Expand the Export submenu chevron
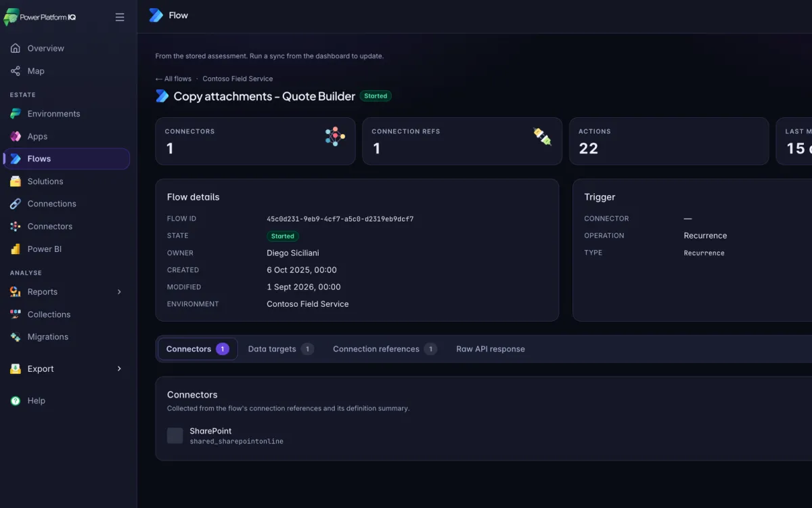 point(119,368)
